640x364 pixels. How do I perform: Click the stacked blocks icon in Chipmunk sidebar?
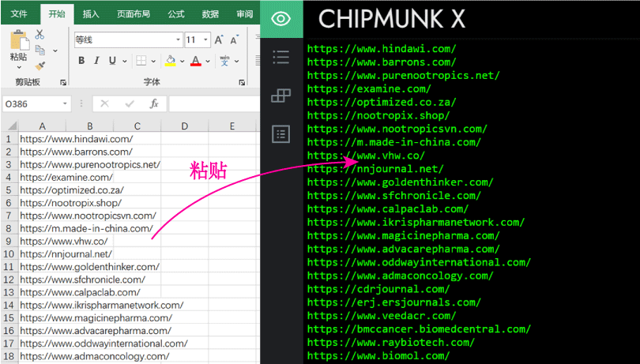click(280, 96)
